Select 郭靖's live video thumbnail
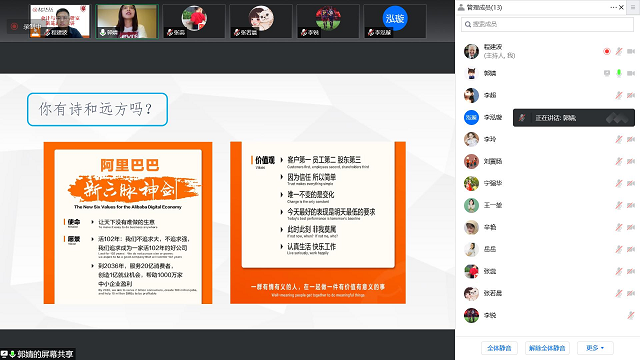Image resolution: width=640 pixels, height=360 pixels. click(127, 22)
